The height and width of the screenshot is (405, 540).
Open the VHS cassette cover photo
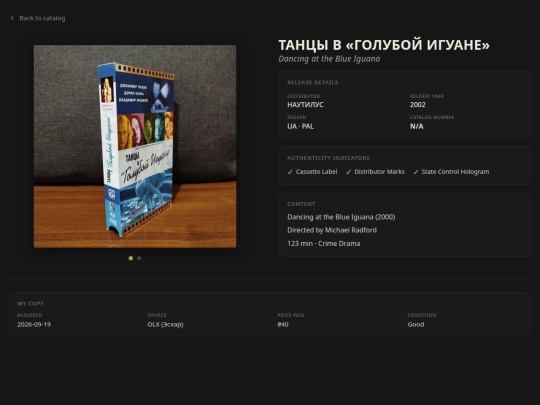pyautogui.click(x=135, y=146)
